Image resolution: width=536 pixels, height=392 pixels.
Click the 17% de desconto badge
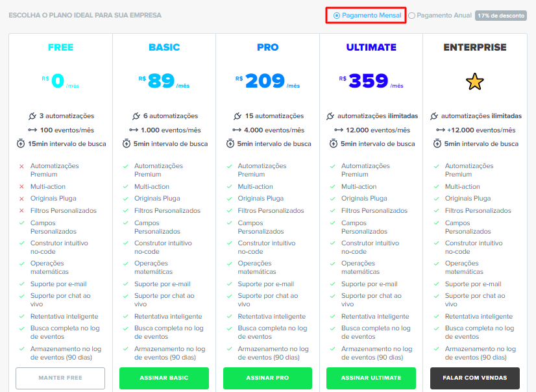[x=500, y=16]
